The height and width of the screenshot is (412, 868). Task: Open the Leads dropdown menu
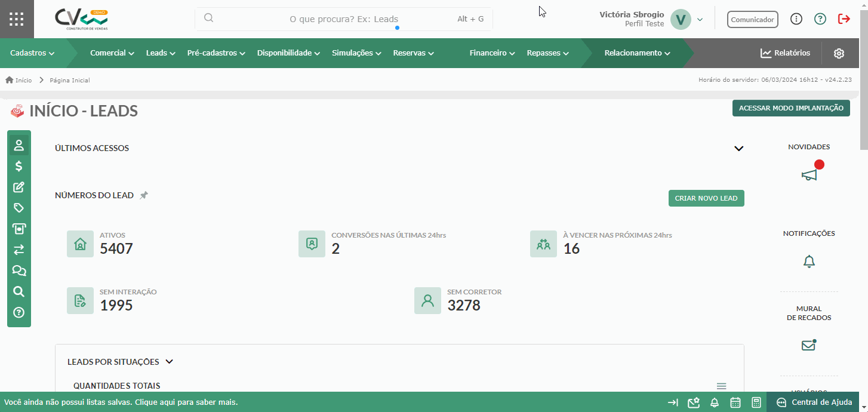click(x=161, y=53)
